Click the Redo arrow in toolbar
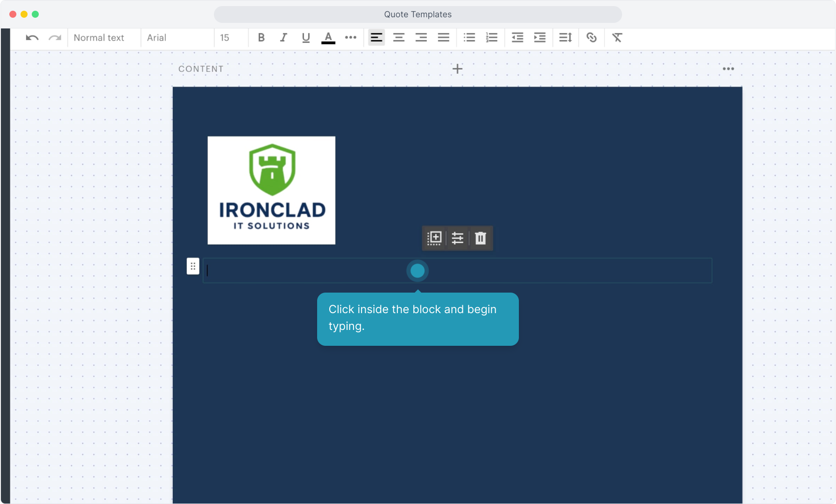This screenshot has height=504, width=836. click(x=55, y=38)
